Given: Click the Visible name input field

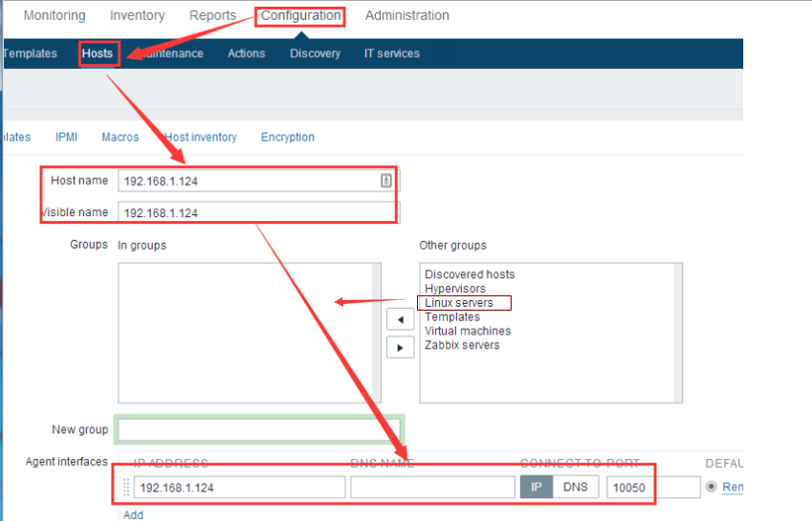Looking at the screenshot, I should point(258,212).
